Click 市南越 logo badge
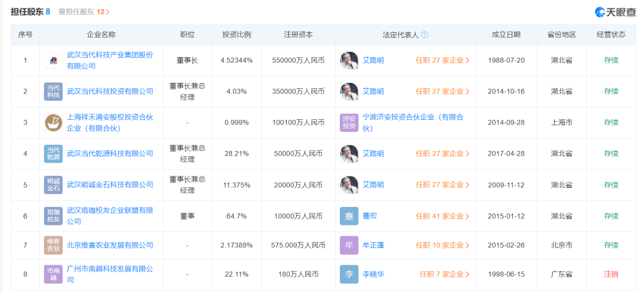This screenshot has height=294, width=644. point(53,274)
